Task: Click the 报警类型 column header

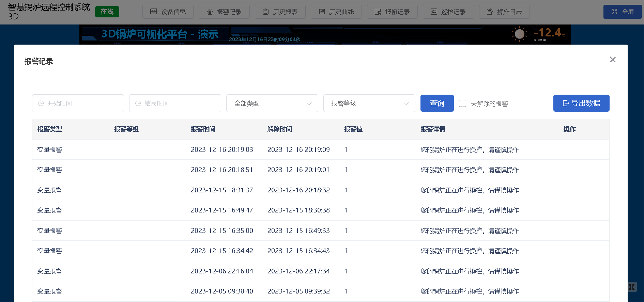Action: 50,129
